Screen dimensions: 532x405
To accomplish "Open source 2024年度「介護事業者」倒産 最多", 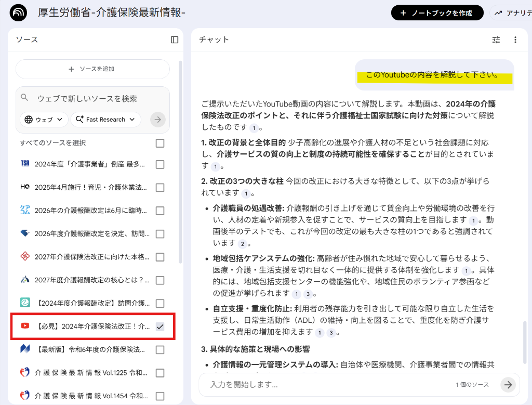I will click(x=89, y=164).
